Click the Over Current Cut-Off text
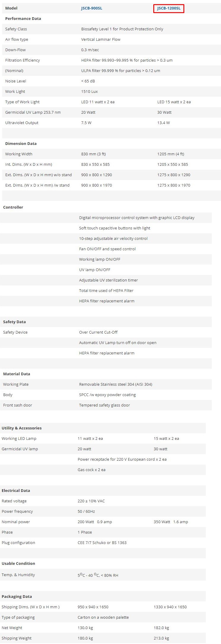 click(98, 332)
